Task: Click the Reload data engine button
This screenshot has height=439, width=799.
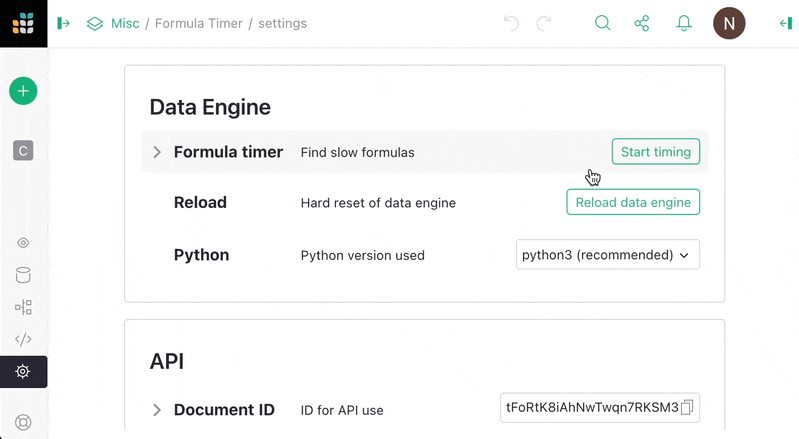Action: [x=633, y=202]
